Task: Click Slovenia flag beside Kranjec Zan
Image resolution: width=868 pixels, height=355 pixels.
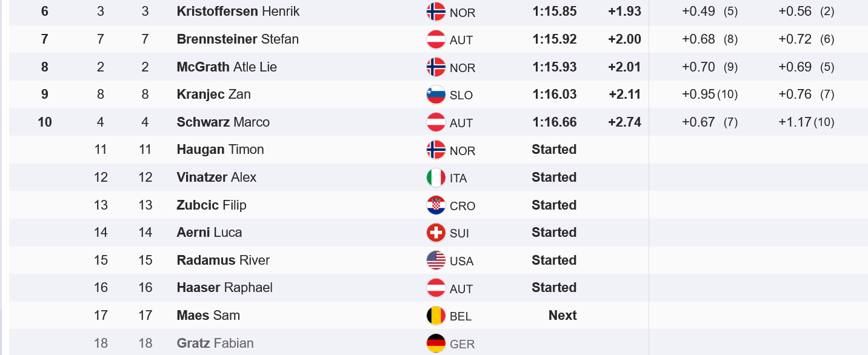Action: [436, 95]
